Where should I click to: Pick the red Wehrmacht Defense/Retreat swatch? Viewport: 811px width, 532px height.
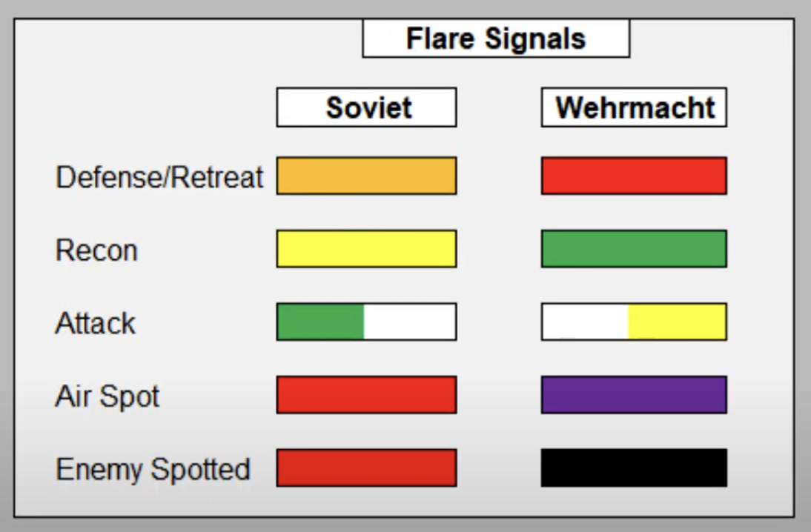pyautogui.click(x=634, y=176)
